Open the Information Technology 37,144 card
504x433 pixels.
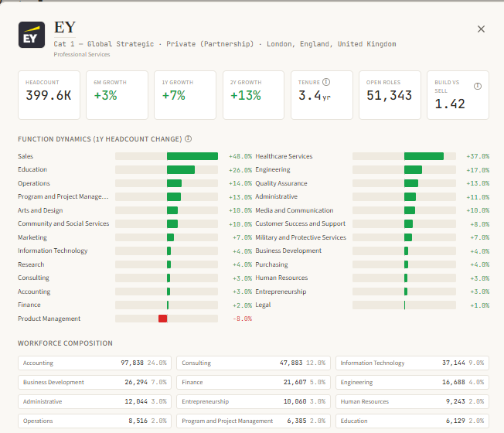tap(412, 363)
